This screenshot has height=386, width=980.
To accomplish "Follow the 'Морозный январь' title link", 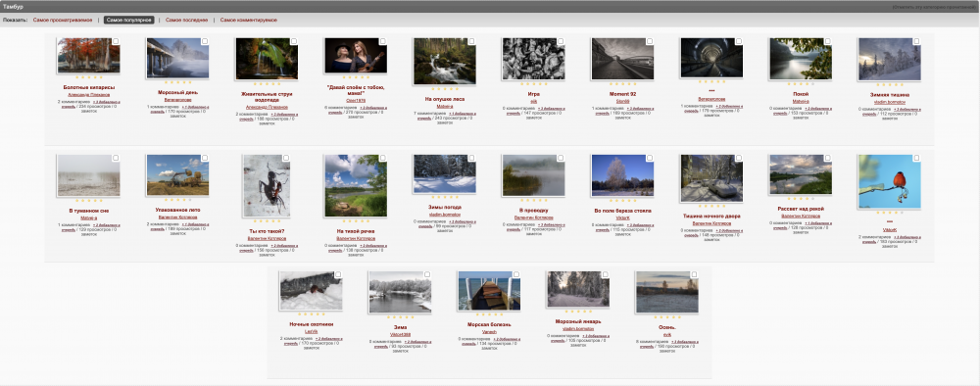I will [577, 321].
